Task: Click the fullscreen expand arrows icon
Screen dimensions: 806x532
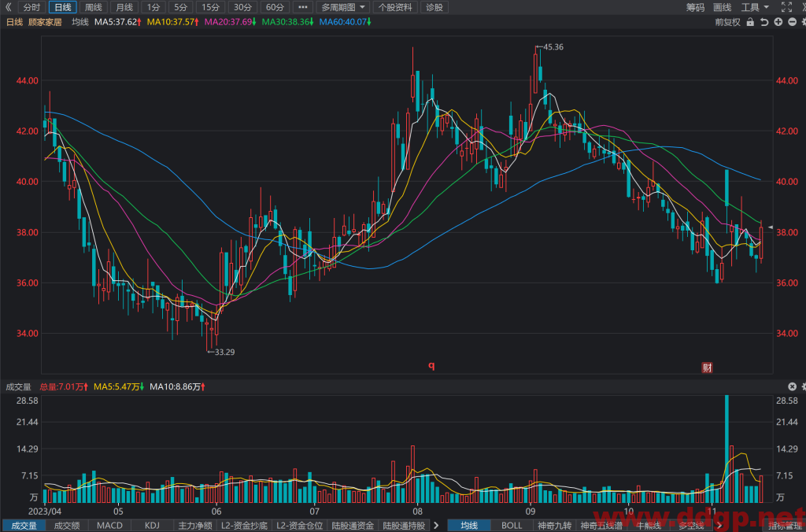Action: pyautogui.click(x=786, y=7)
